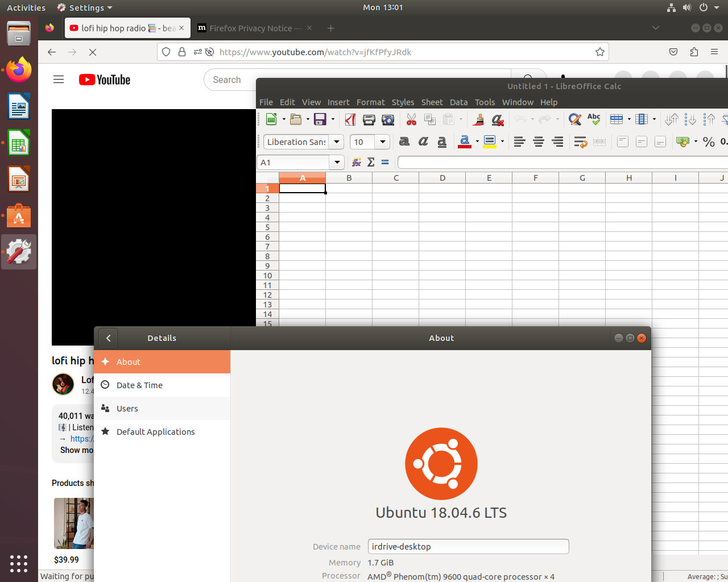Expand the font color dropdown arrow
Image resolution: width=728 pixels, height=582 pixels.
point(477,142)
